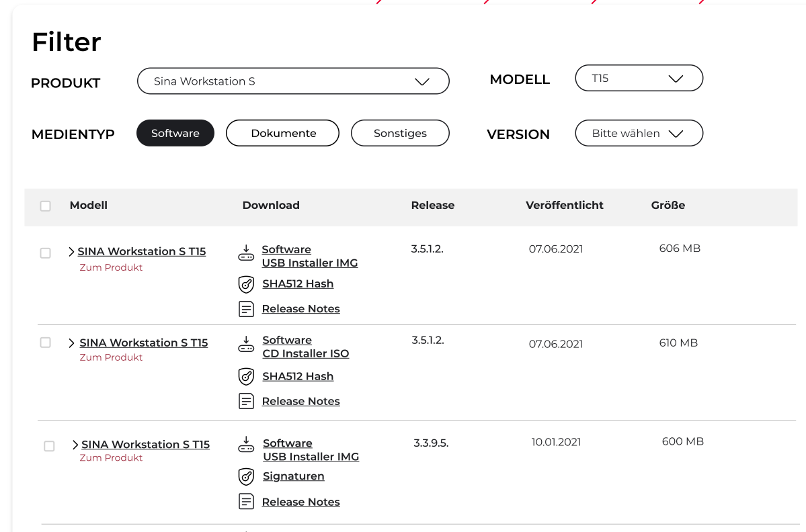Open the Modell dropdown showing T15
This screenshot has width=806, height=532.
pos(639,78)
